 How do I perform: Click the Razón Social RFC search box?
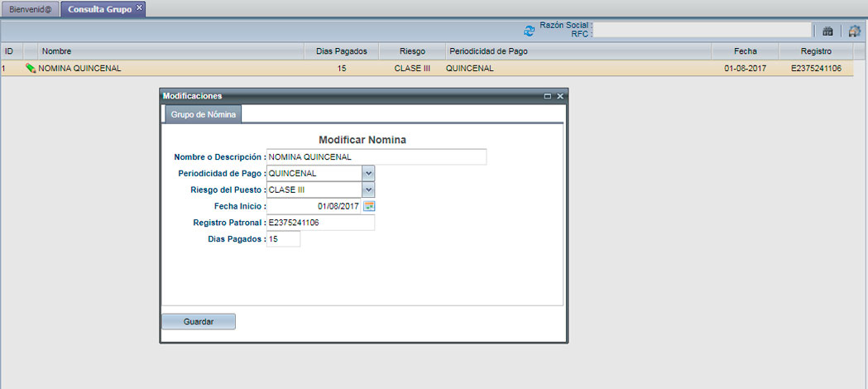click(x=702, y=30)
